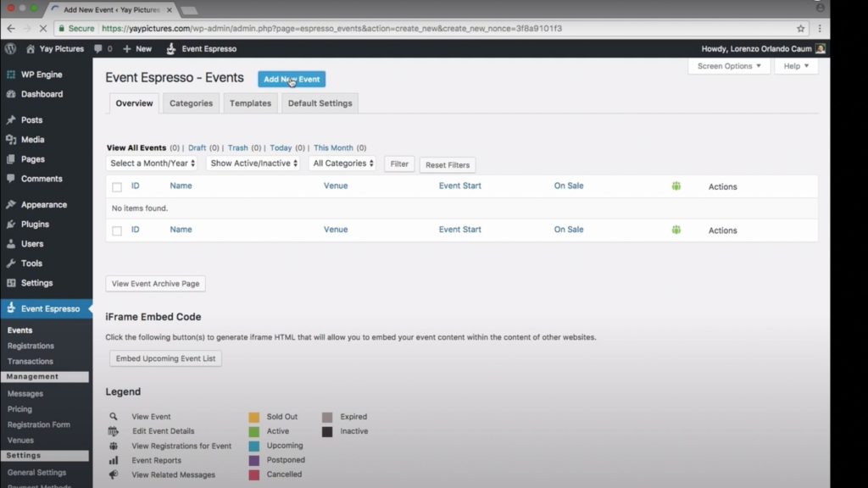The width and height of the screenshot is (868, 488).
Task: Click the orange Sold Out legend swatch
Action: click(x=253, y=417)
